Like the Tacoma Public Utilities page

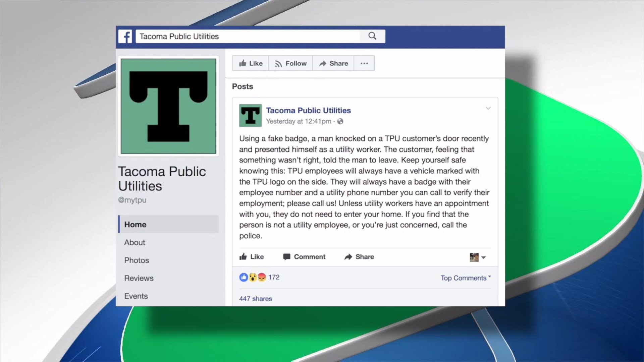pos(251,63)
